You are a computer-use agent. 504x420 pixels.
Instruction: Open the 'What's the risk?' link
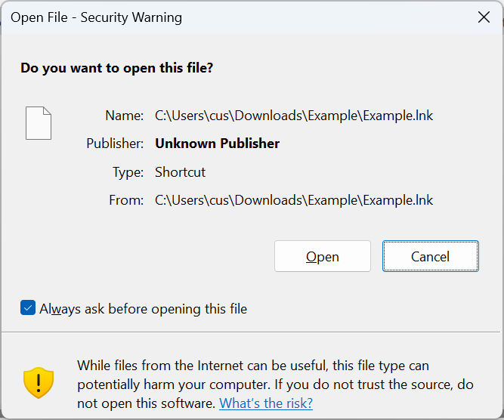(266, 403)
